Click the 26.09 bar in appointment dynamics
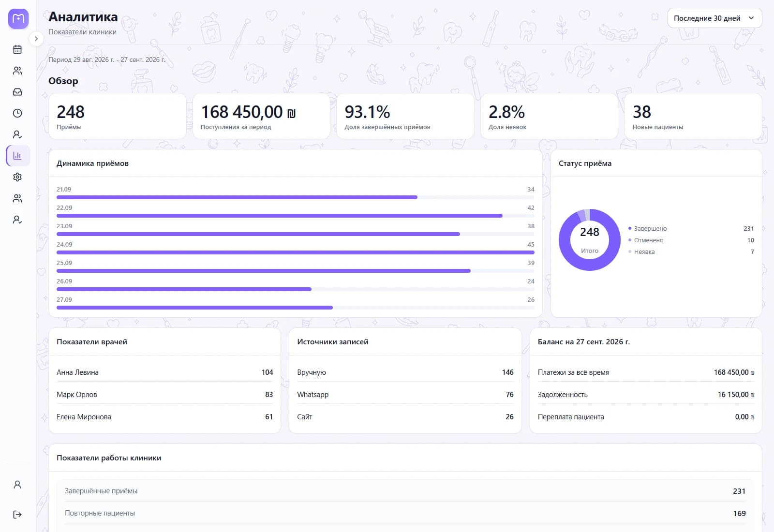This screenshot has width=774, height=532. tap(296, 289)
